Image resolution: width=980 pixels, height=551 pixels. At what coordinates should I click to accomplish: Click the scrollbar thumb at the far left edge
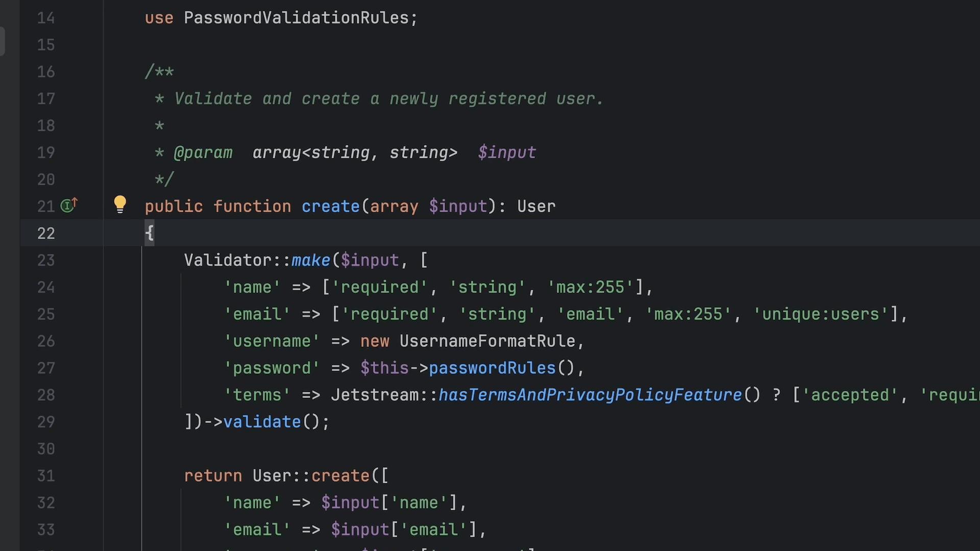point(2,41)
